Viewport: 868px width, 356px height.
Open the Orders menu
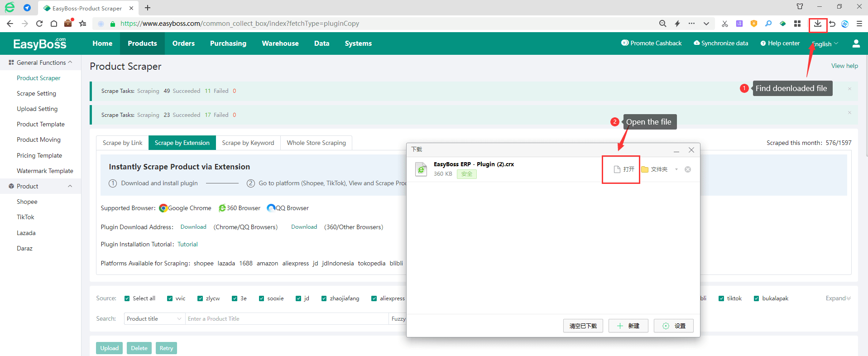pyautogui.click(x=183, y=43)
